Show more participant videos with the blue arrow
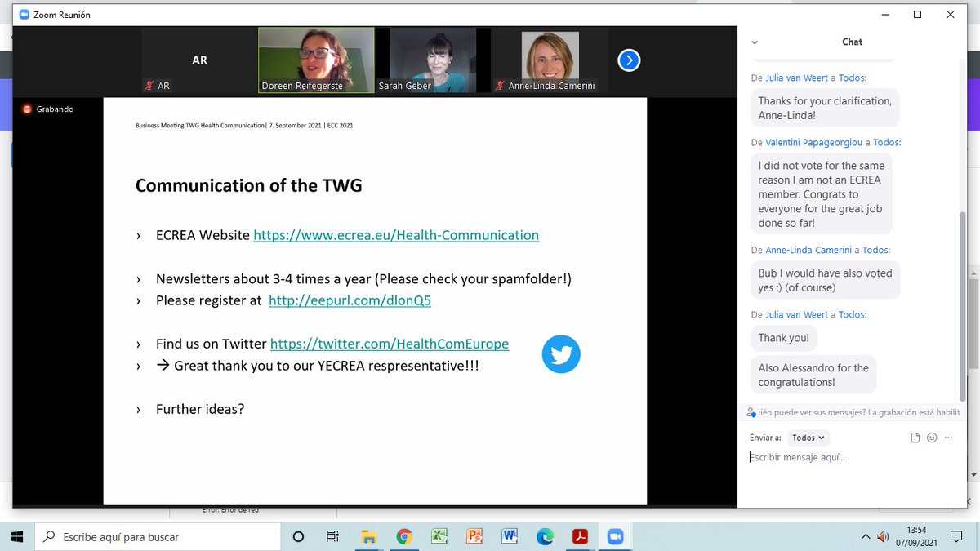Image resolution: width=980 pixels, height=551 pixels. (x=629, y=60)
